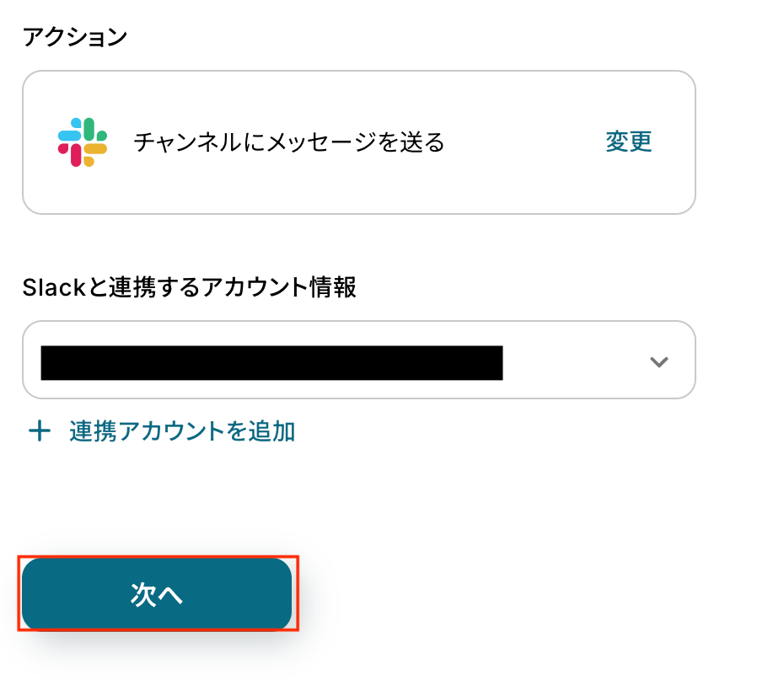Select the チャンネルにメッセージを送る action text

pos(288,142)
